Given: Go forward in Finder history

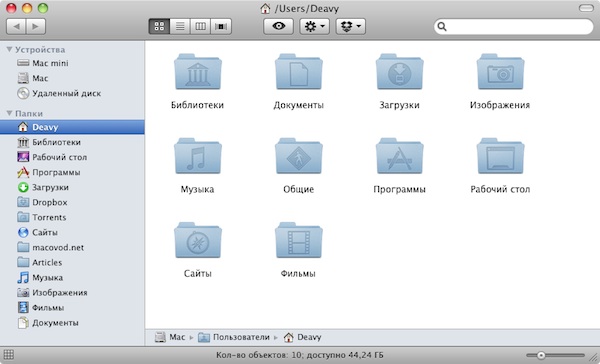Looking at the screenshot, I should [36, 26].
